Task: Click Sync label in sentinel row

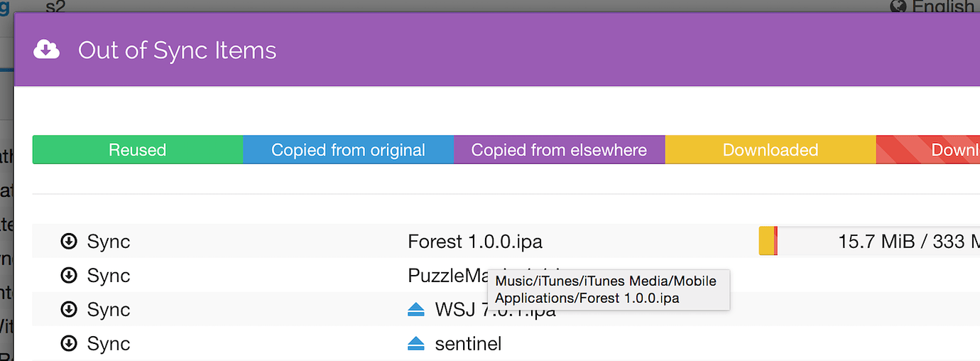Action: (109, 344)
